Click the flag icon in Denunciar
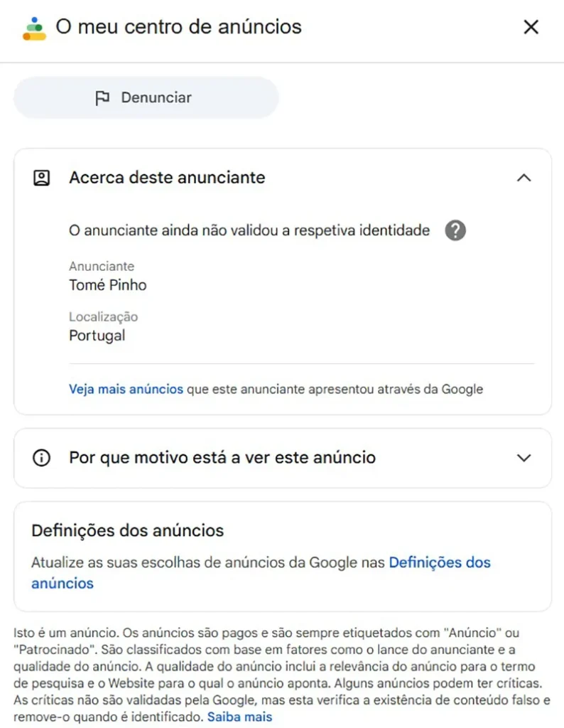This screenshot has width=564, height=728. point(102,98)
